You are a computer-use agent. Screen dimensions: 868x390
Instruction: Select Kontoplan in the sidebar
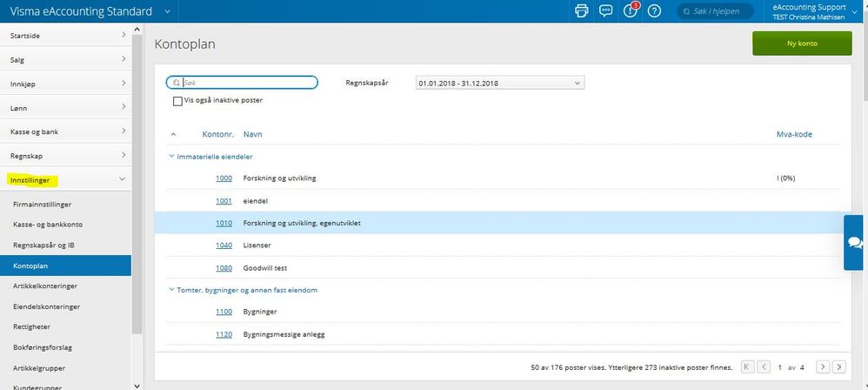pos(65,266)
